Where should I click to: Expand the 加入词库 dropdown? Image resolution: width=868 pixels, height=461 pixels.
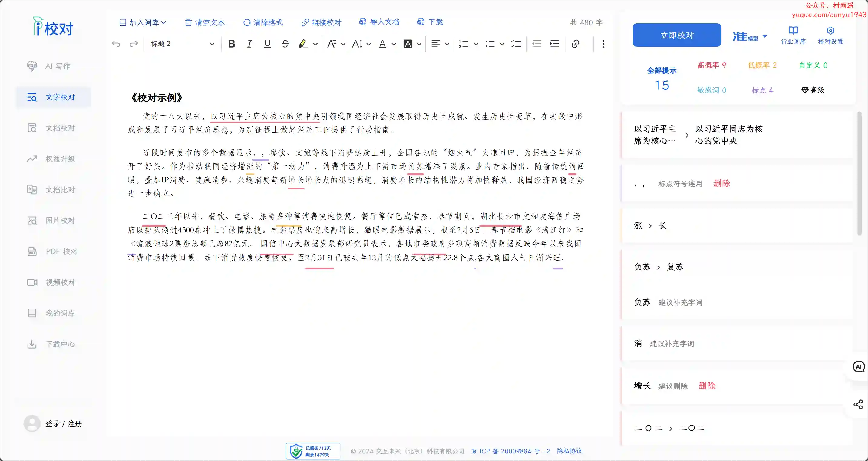tap(143, 23)
